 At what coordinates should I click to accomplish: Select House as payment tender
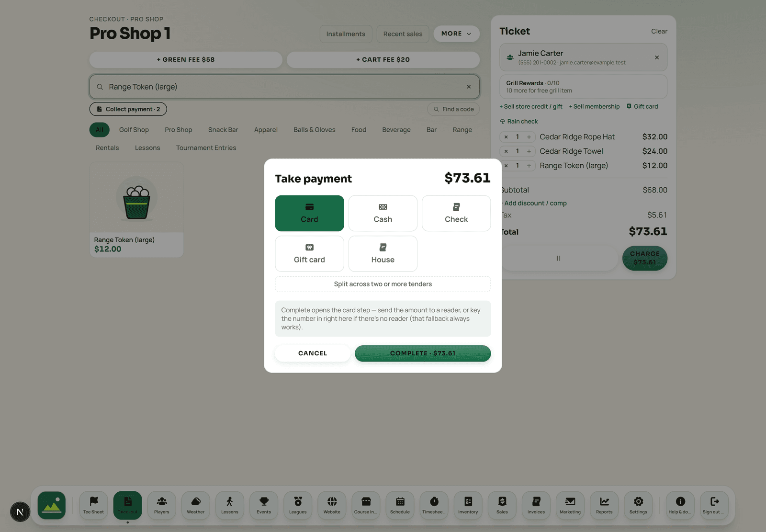pyautogui.click(x=383, y=254)
